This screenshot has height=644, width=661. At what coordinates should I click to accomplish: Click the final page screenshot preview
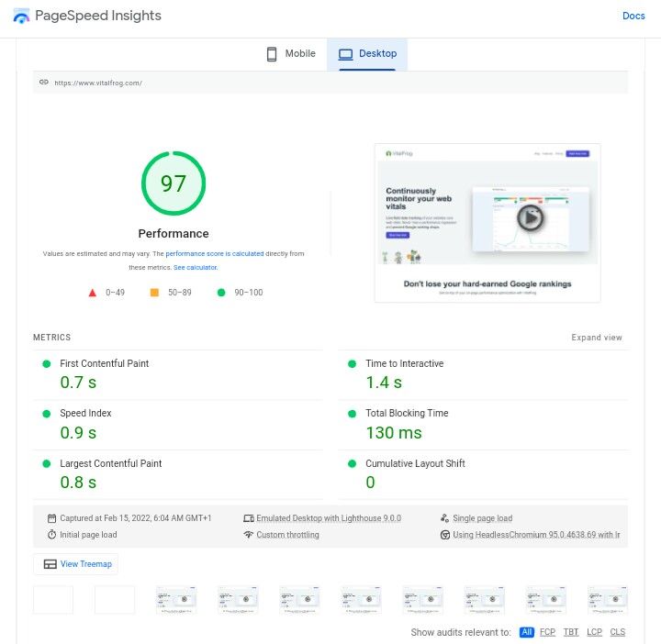pos(487,223)
